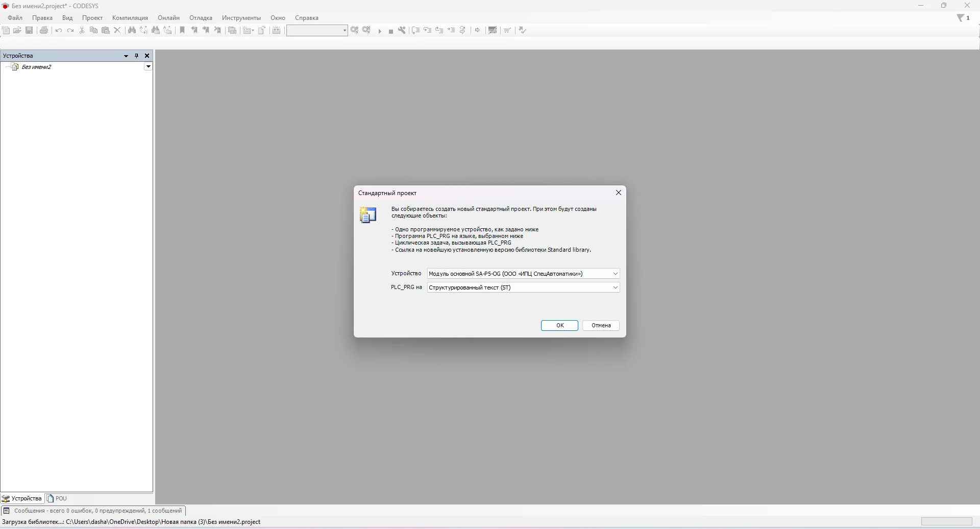Viewport: 980px width, 529px height.
Task: Close the Устройства panel
Action: [x=147, y=56]
